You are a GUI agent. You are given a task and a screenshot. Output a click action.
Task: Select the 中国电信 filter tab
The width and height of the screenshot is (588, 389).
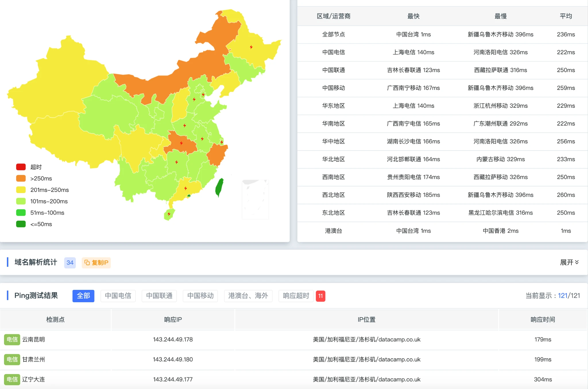118,296
